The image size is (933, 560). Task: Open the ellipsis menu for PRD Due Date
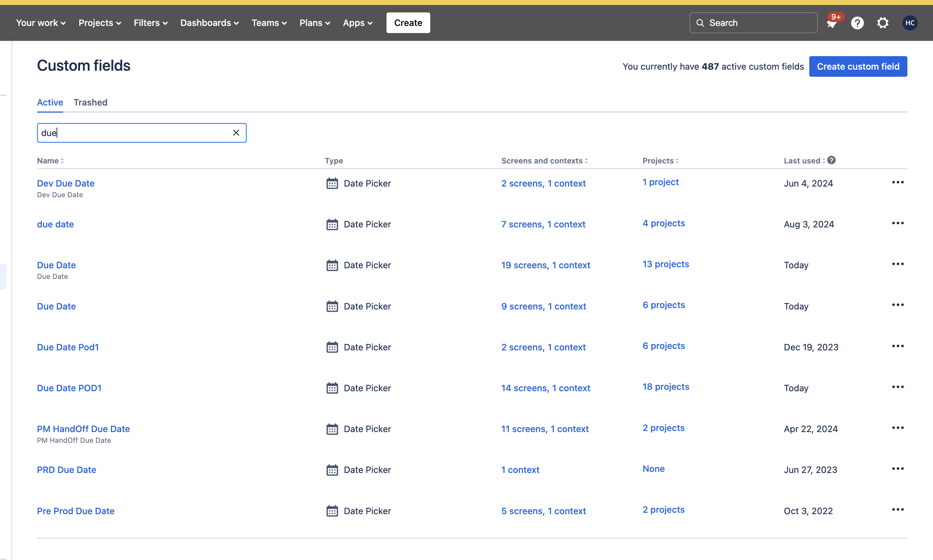[897, 468]
